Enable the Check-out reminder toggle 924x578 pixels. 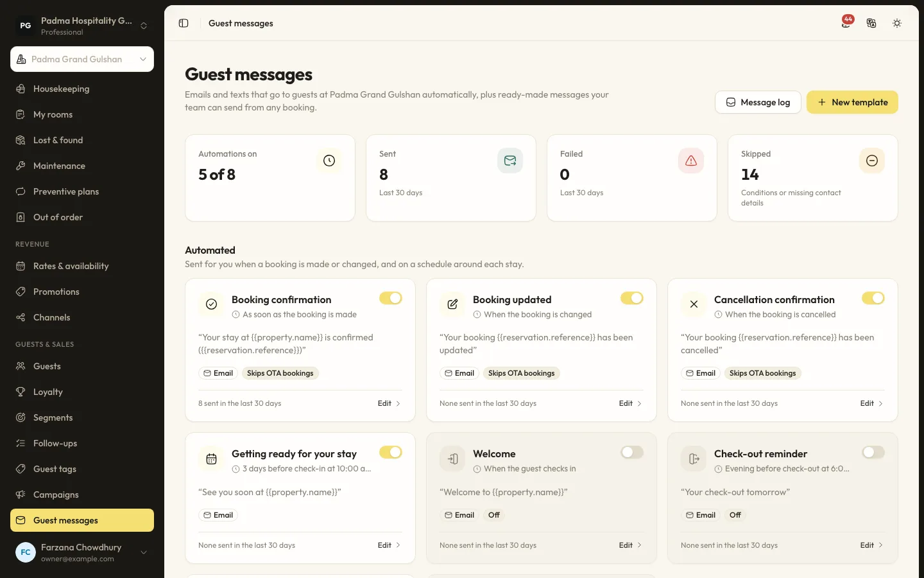873,452
